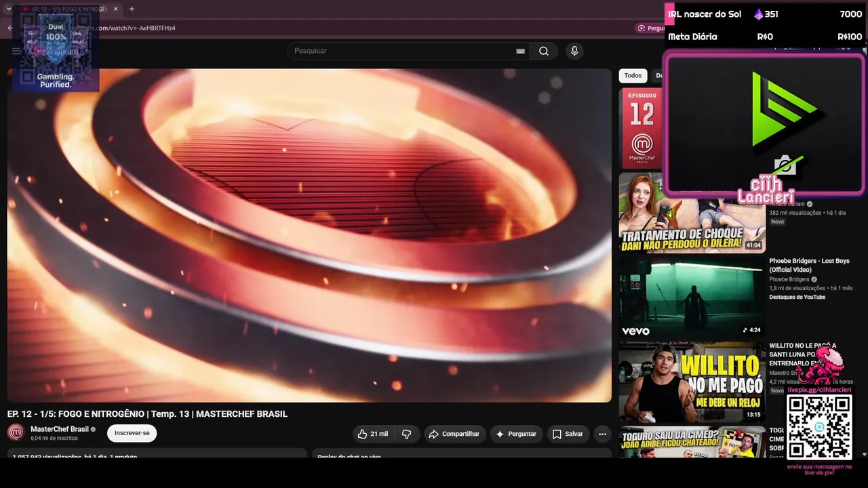This screenshot has height=488, width=868.
Task: Click the 6,04 mi de inscritos text
Action: click(x=54, y=439)
